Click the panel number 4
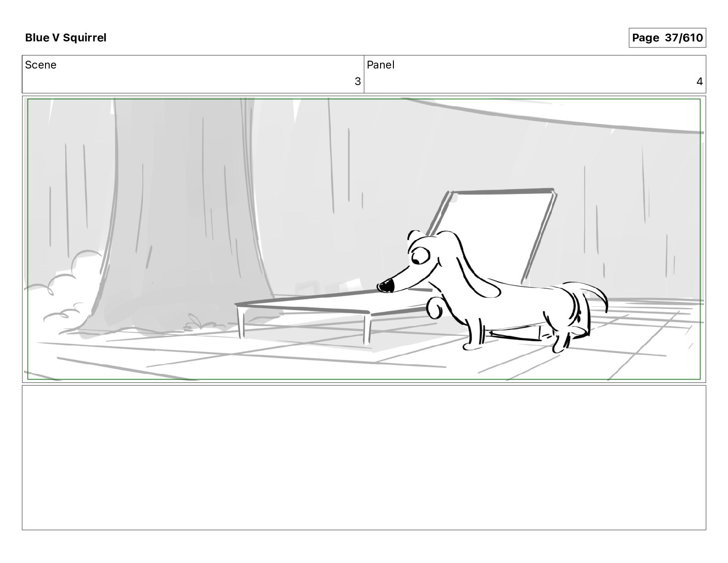Viewport: 728px width, 563px height. tap(700, 81)
